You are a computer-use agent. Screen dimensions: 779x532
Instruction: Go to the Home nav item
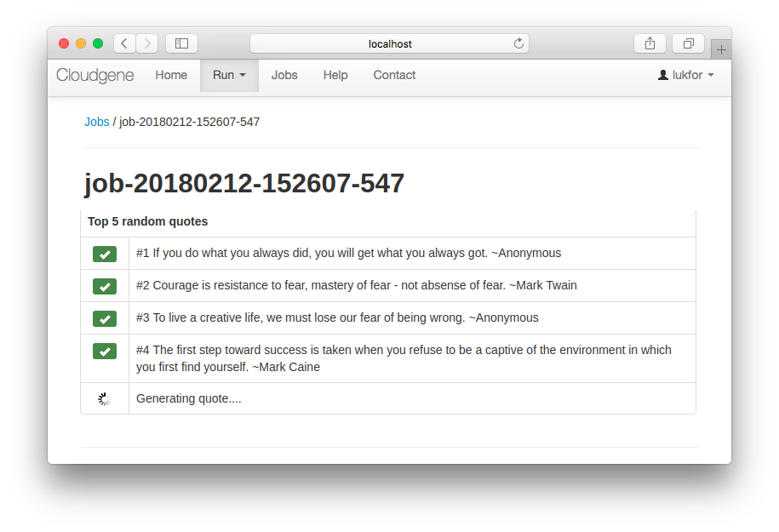(171, 75)
